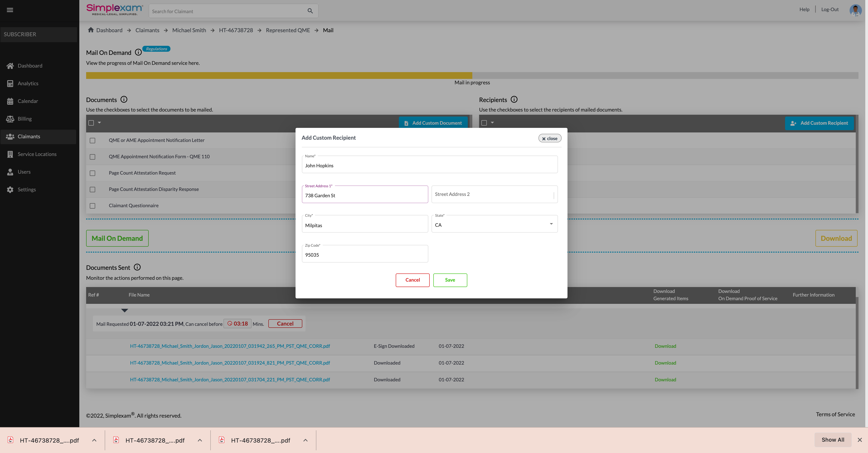The width and height of the screenshot is (868, 453).
Task: Click the Recipients section info icon
Action: coord(514,100)
